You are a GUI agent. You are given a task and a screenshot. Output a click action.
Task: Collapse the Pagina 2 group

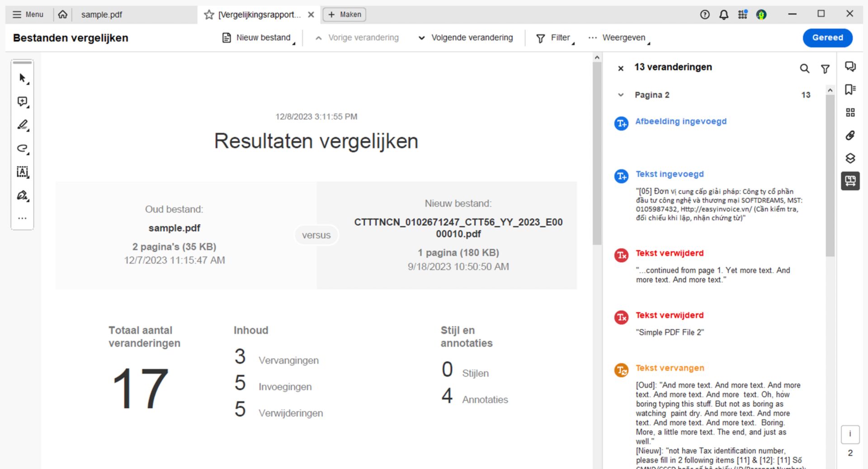pos(621,95)
